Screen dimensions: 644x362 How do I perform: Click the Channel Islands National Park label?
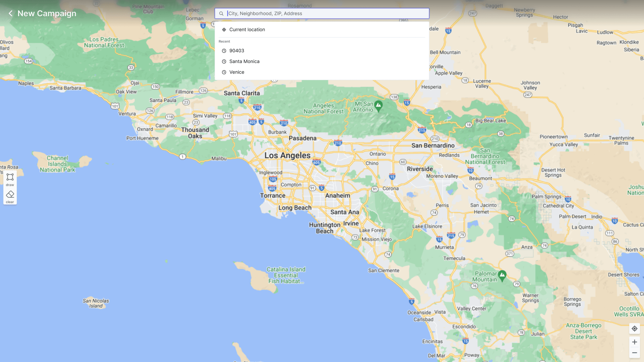coord(57,164)
